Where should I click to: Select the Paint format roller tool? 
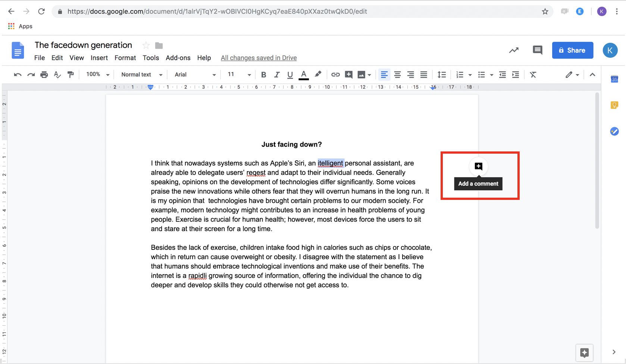click(71, 75)
